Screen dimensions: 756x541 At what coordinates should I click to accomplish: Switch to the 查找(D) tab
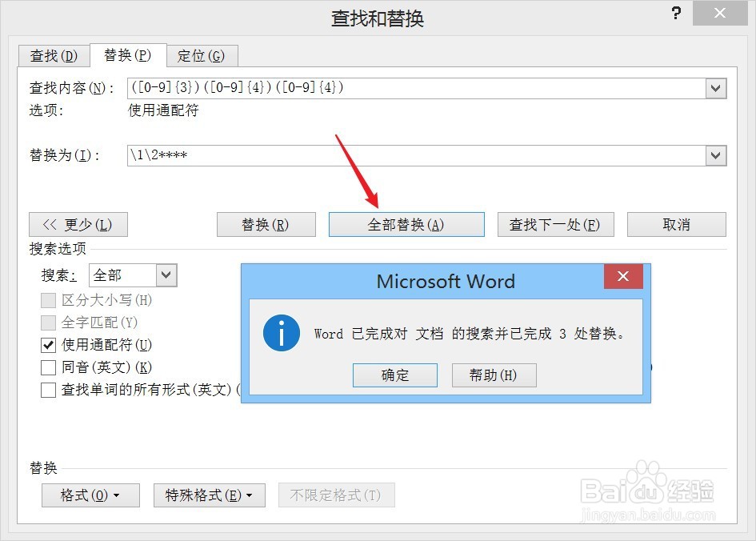click(x=54, y=56)
